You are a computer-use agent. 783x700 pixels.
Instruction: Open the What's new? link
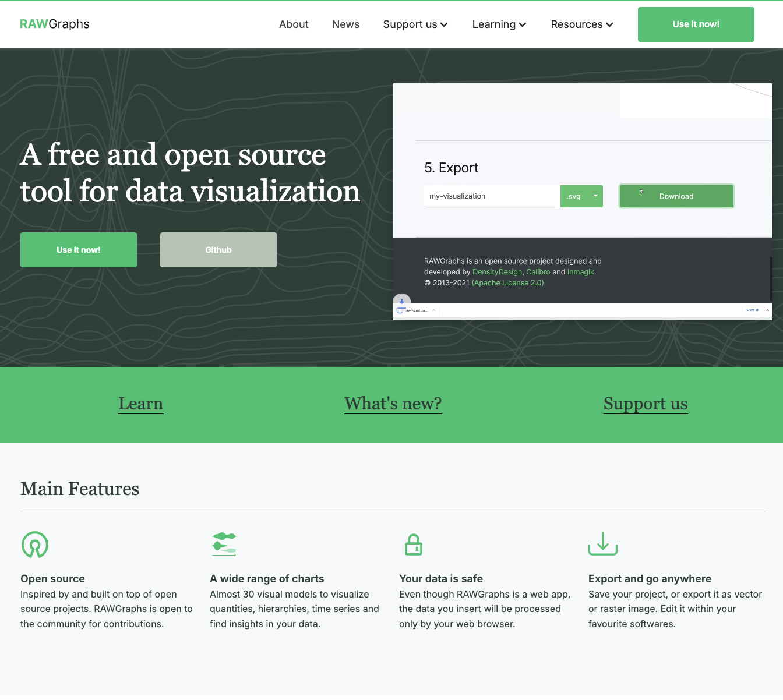pyautogui.click(x=393, y=404)
